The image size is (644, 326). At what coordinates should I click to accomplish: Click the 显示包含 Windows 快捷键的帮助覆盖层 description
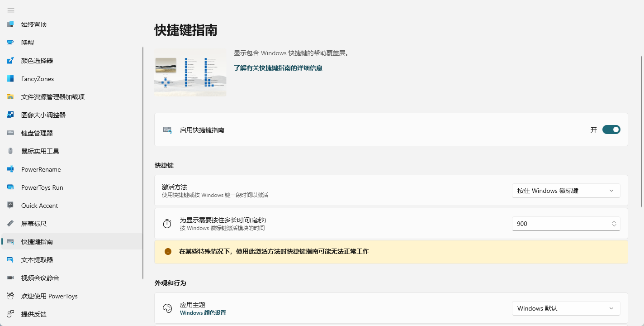(x=291, y=53)
